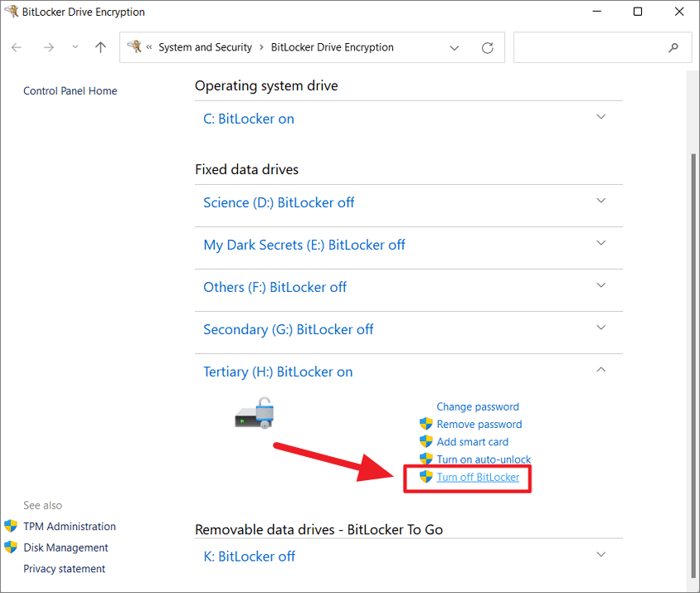
Task: Expand My Dark Secrets (E:) chevron
Action: click(x=601, y=243)
